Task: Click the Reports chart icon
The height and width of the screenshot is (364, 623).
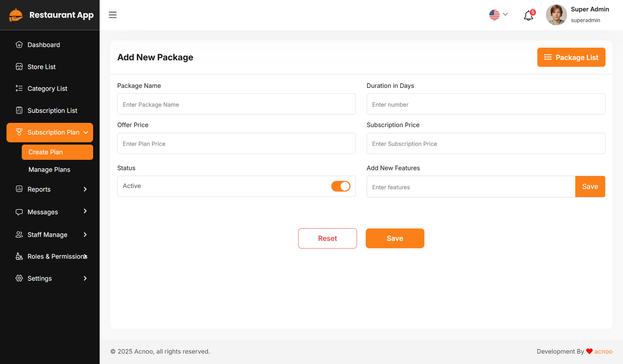Action: [x=19, y=189]
